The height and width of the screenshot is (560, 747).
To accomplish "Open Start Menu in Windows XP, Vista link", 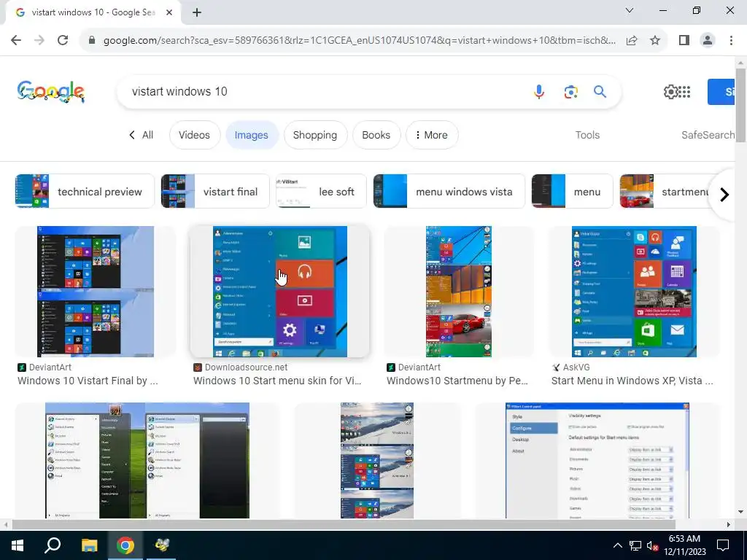I will point(632,381).
